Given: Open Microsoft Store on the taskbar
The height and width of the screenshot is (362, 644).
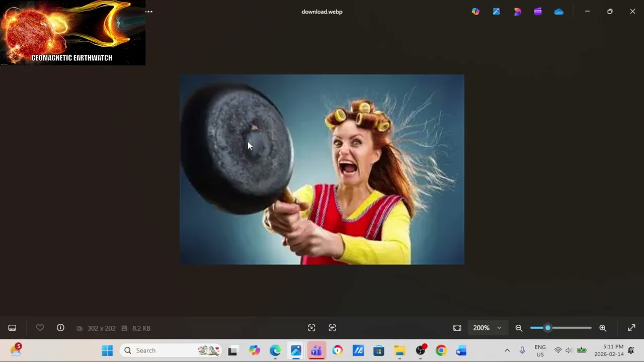Looking at the screenshot, I should (379, 350).
